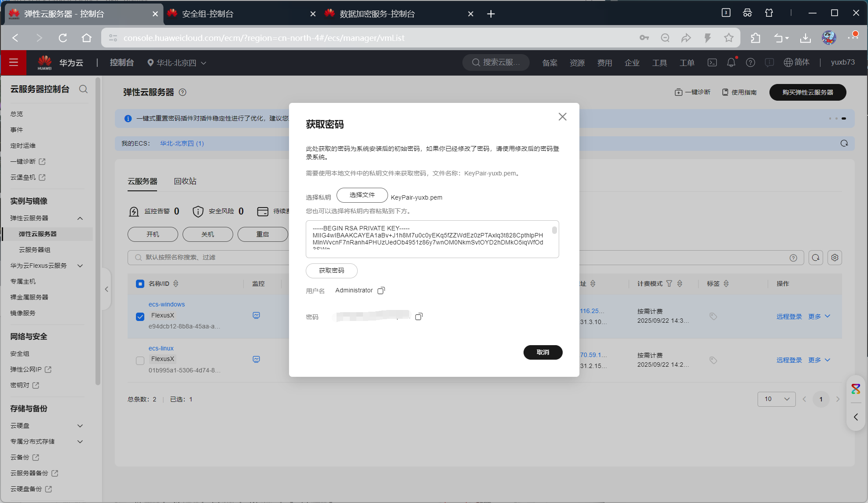This screenshot has height=503, width=868.
Task: Open the 华北-北京四 region selector
Action: tap(177, 63)
